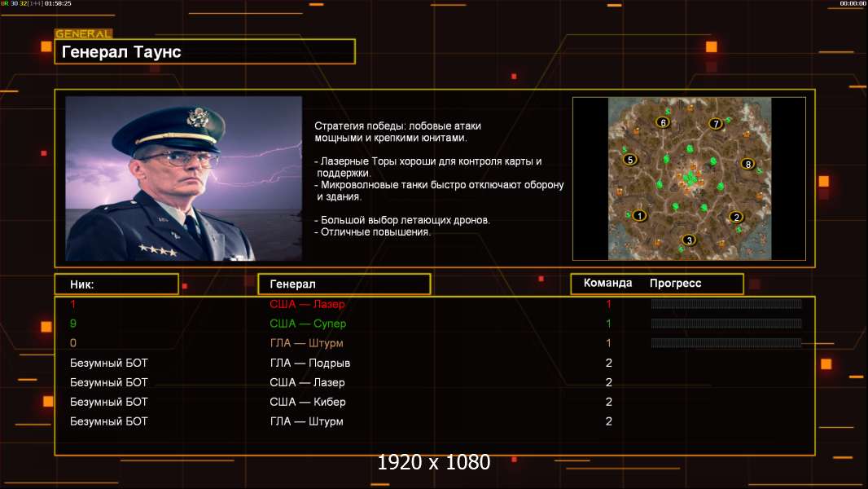Choose start position 3 on the map
The height and width of the screenshot is (489, 868).
[689, 240]
